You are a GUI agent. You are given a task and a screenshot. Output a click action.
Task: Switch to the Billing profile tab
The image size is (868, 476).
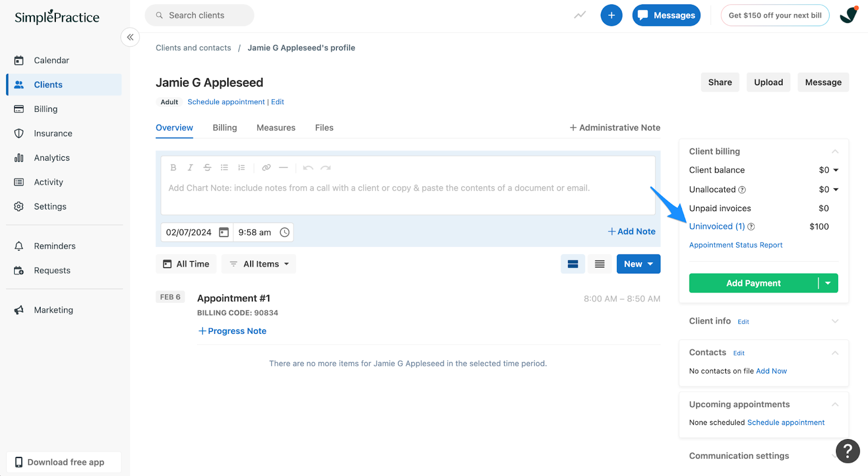[225, 128]
